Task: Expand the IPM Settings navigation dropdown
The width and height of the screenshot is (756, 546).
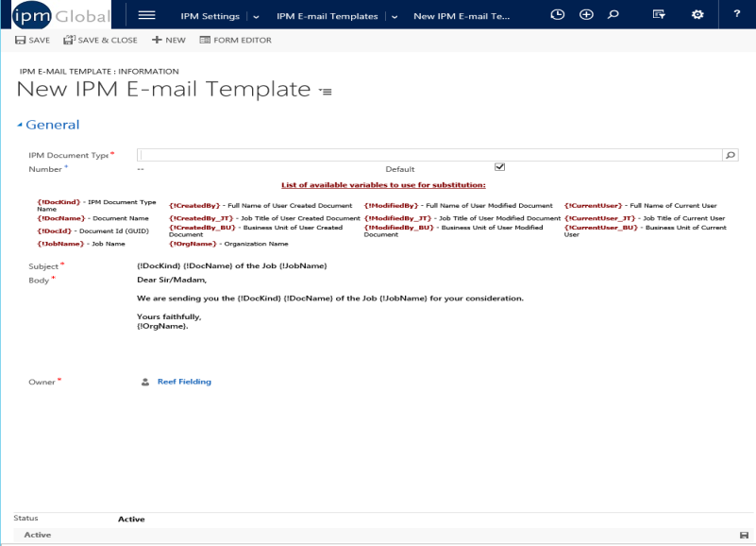Action: [x=256, y=16]
